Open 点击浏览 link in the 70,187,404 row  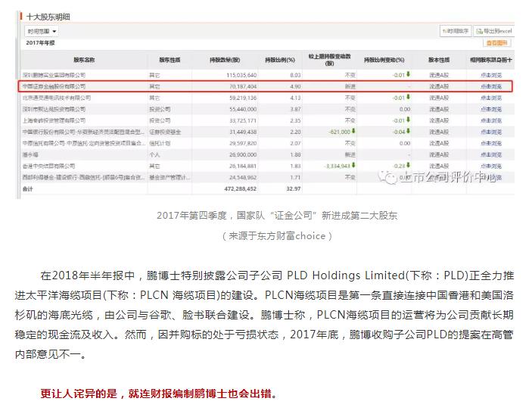[491, 86]
